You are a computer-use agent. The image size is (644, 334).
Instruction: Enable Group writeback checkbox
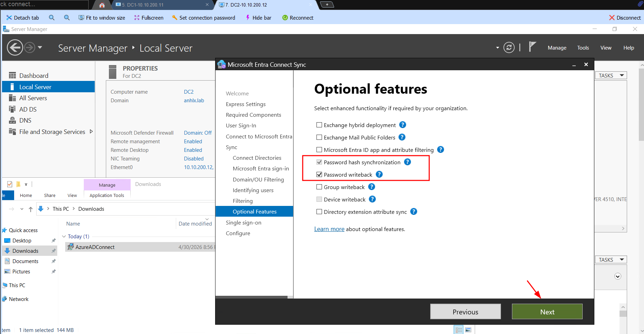(x=319, y=187)
